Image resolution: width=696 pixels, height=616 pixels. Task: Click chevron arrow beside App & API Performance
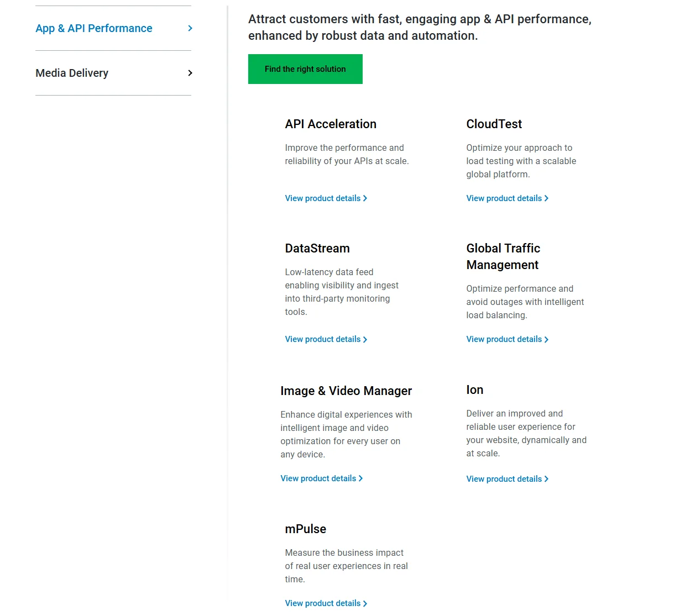click(x=190, y=28)
